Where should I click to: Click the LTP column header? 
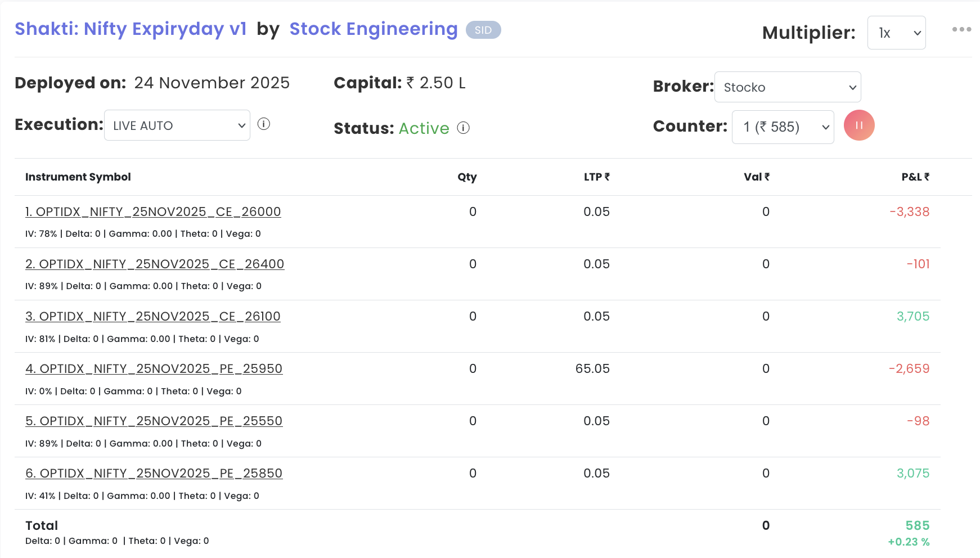pyautogui.click(x=596, y=177)
